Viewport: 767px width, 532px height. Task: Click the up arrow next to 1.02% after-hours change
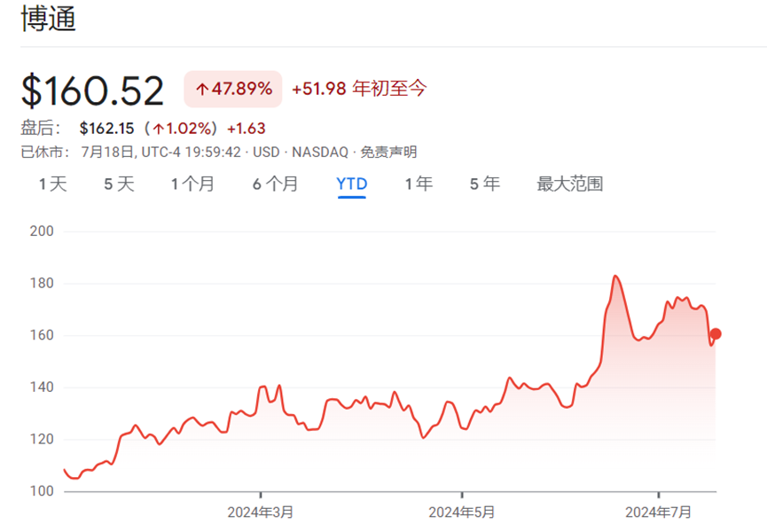(x=160, y=128)
